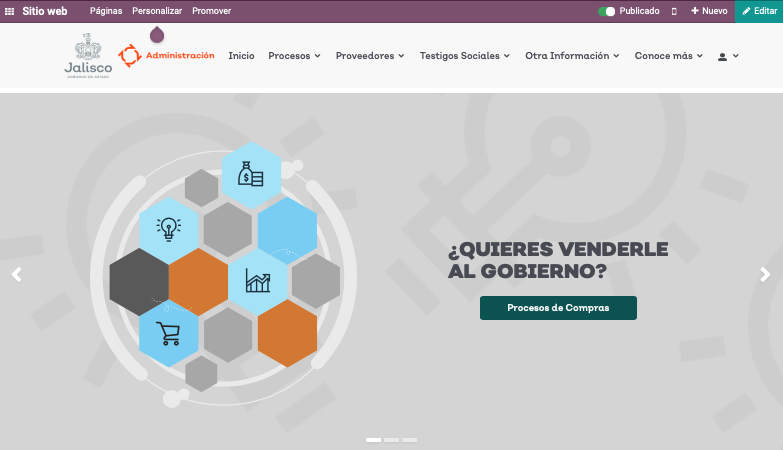The image size is (783, 450).
Task: Expand the Proveedores dropdown
Action: tap(370, 56)
